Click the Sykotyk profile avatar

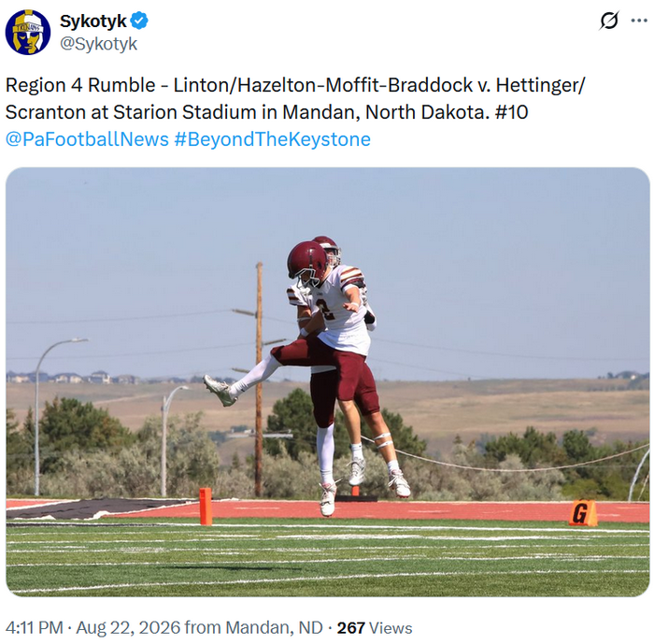(28, 32)
